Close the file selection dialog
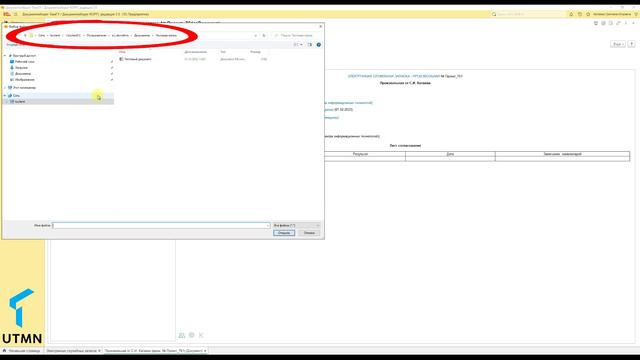Screen dimensions: 640x360 pos(320,27)
